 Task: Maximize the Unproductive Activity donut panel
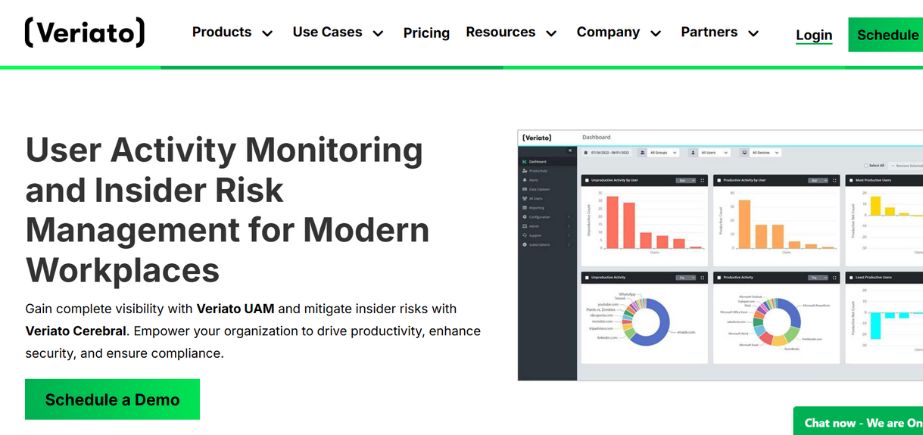(702, 277)
